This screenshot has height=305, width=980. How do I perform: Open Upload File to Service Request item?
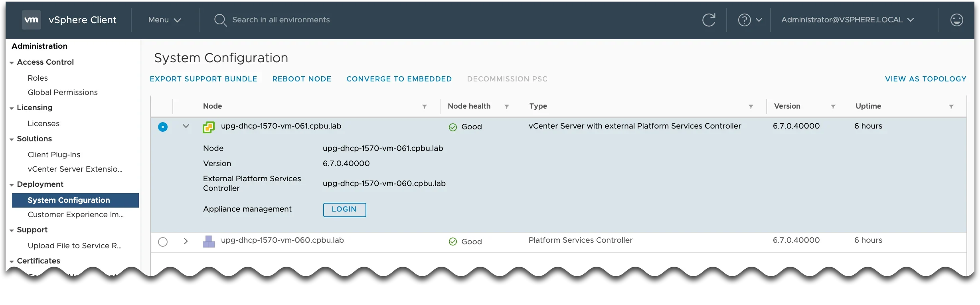pyautogui.click(x=75, y=246)
